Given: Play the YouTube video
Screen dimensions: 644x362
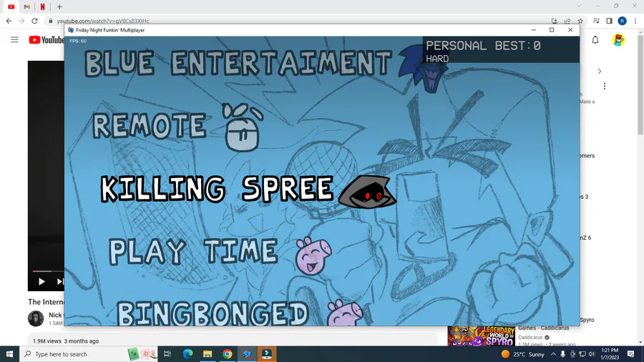Looking at the screenshot, I should (x=42, y=282).
